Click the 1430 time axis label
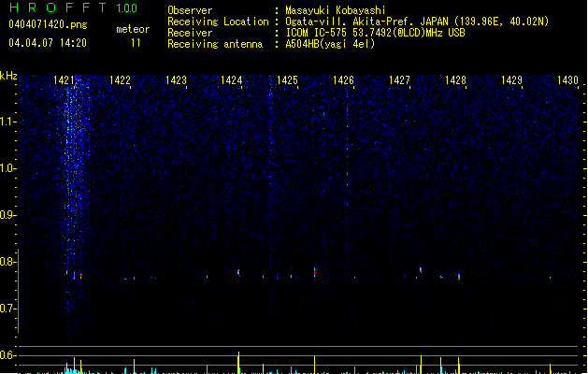The width and height of the screenshot is (588, 374). (567, 80)
